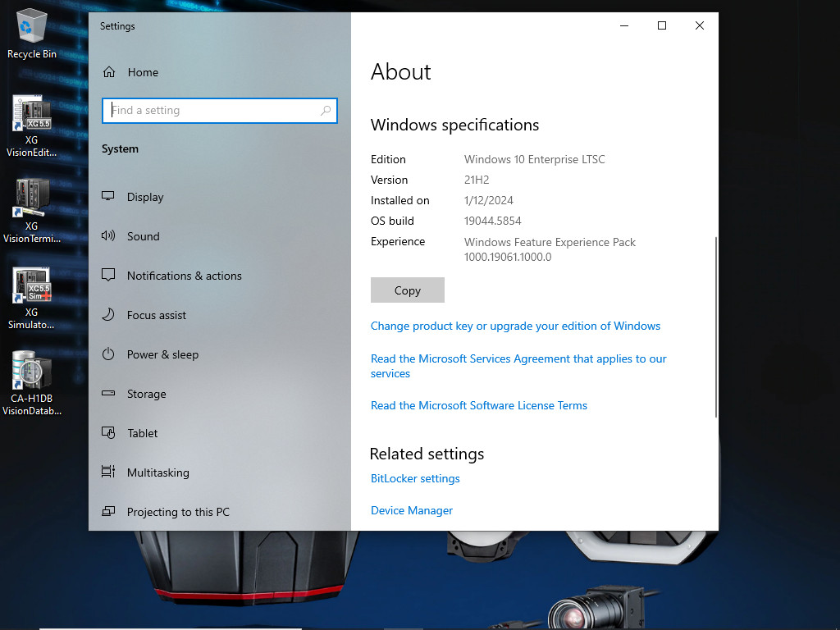Select the XG VisionEditor desktop shortcut
The image size is (840, 630).
(x=32, y=126)
